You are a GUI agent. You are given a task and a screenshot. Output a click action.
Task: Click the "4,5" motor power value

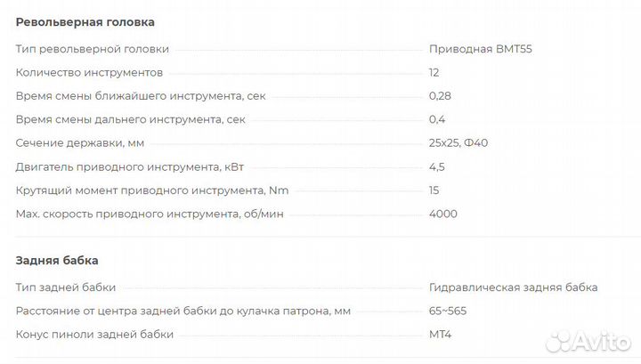436,166
